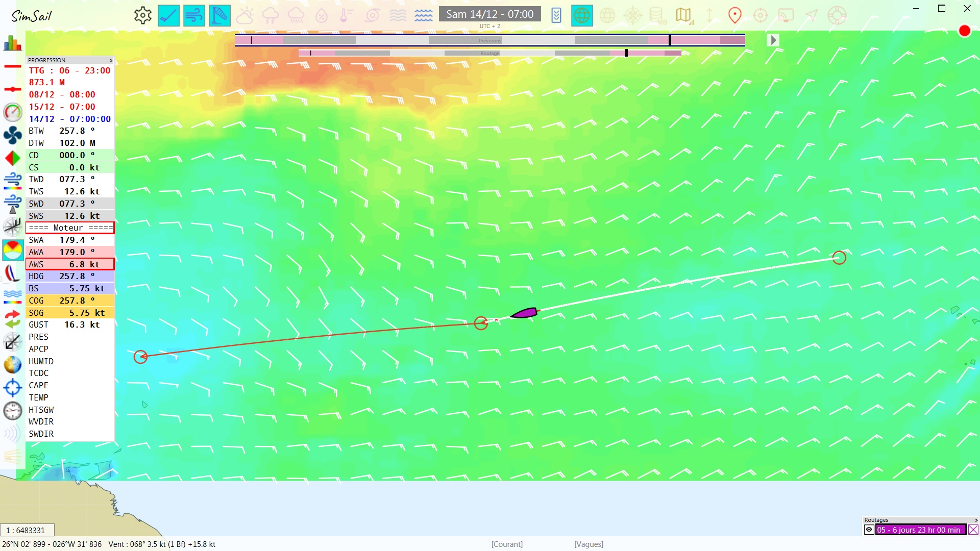Image resolution: width=980 pixels, height=551 pixels.
Task: Select the sail icon in sidebar
Action: pyautogui.click(x=12, y=273)
